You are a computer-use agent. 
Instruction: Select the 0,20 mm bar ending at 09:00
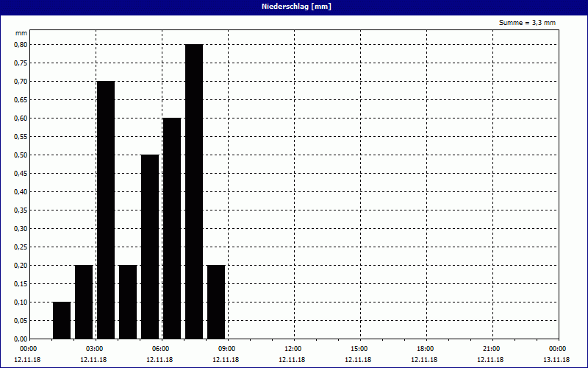click(216, 302)
